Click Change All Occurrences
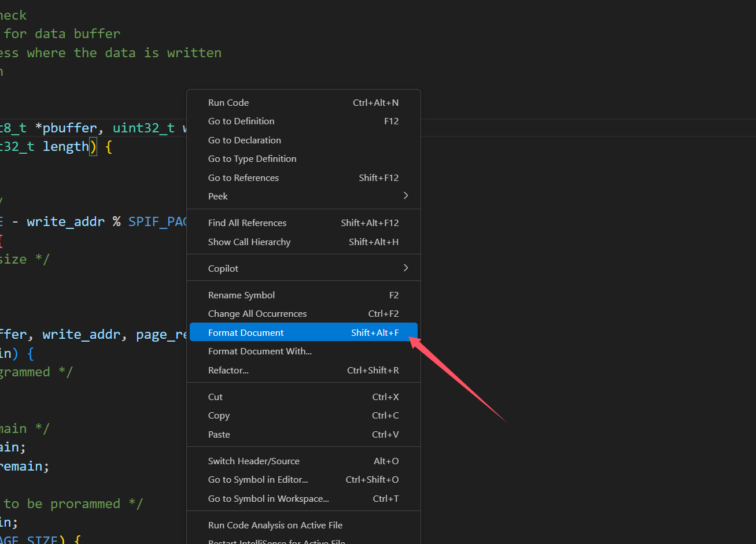This screenshot has width=756, height=544. pyautogui.click(x=257, y=314)
